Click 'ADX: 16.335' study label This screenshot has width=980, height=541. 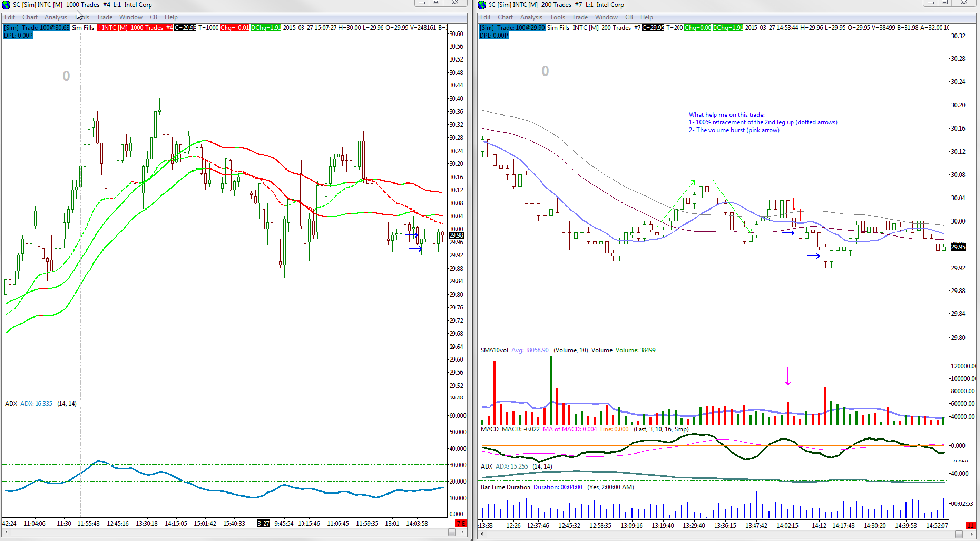point(36,404)
